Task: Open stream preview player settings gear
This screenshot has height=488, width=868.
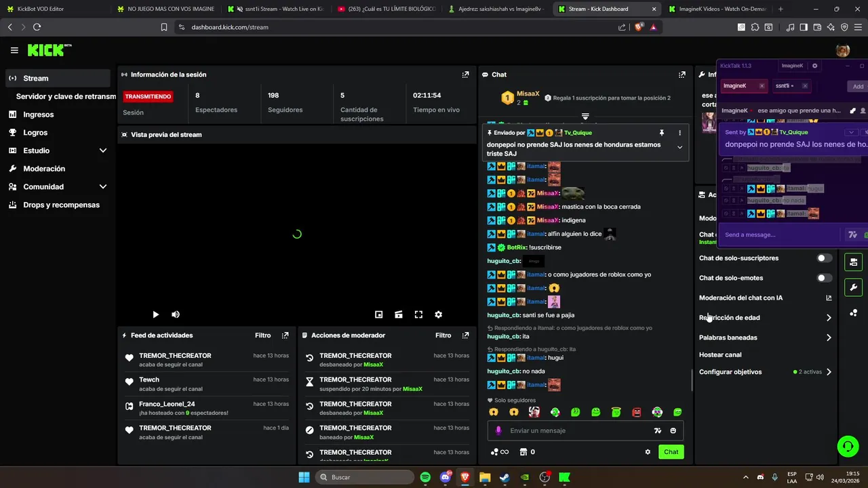Action: [x=438, y=314]
